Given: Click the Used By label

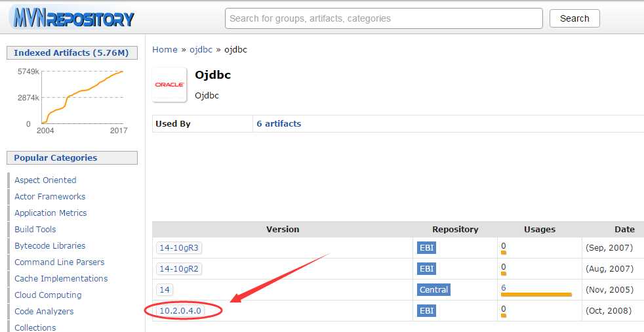Looking at the screenshot, I should click(x=173, y=123).
